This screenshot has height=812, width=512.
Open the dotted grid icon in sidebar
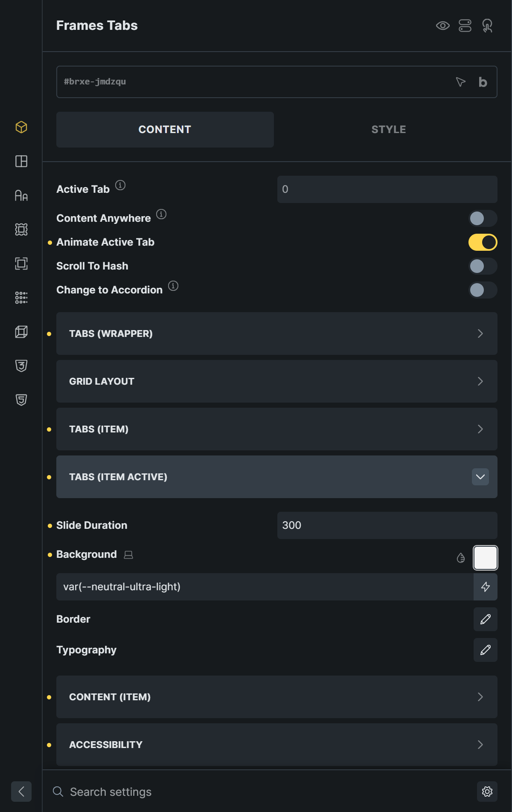pos(21,298)
